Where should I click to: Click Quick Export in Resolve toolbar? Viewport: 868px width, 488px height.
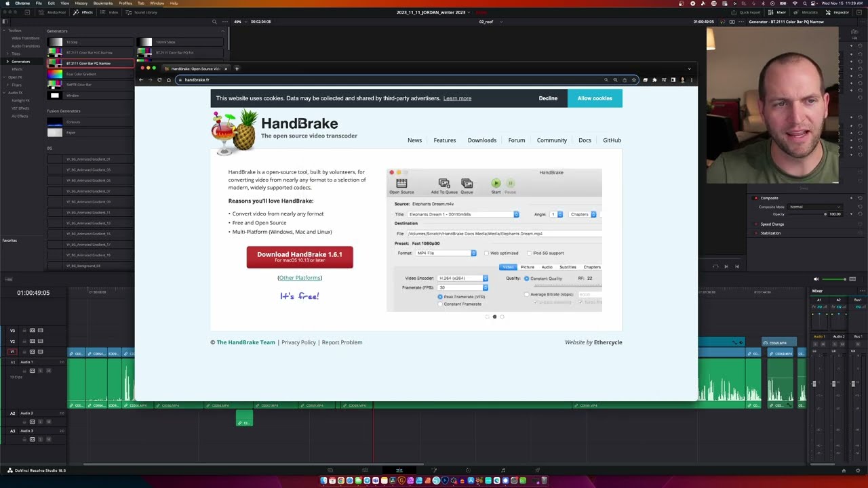point(746,12)
